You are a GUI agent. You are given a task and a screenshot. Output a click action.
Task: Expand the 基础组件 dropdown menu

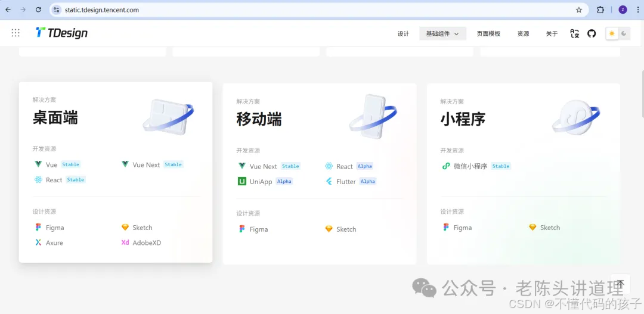(442, 33)
